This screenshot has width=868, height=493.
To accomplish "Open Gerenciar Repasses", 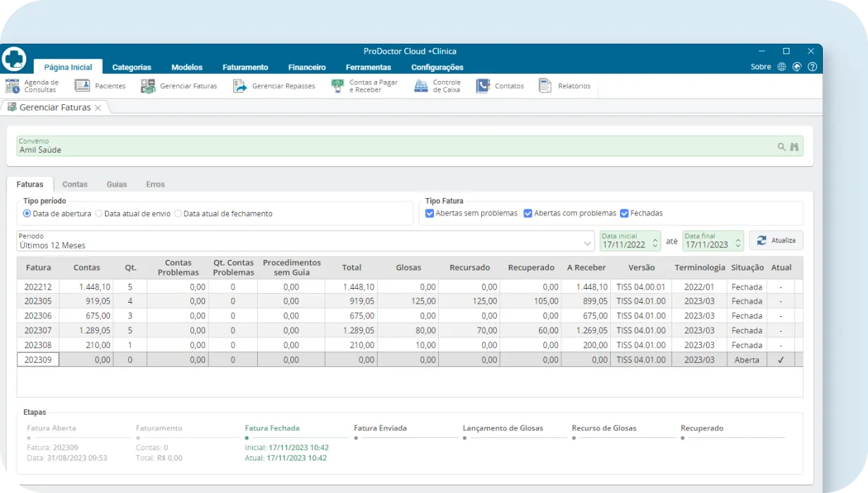I will (274, 85).
